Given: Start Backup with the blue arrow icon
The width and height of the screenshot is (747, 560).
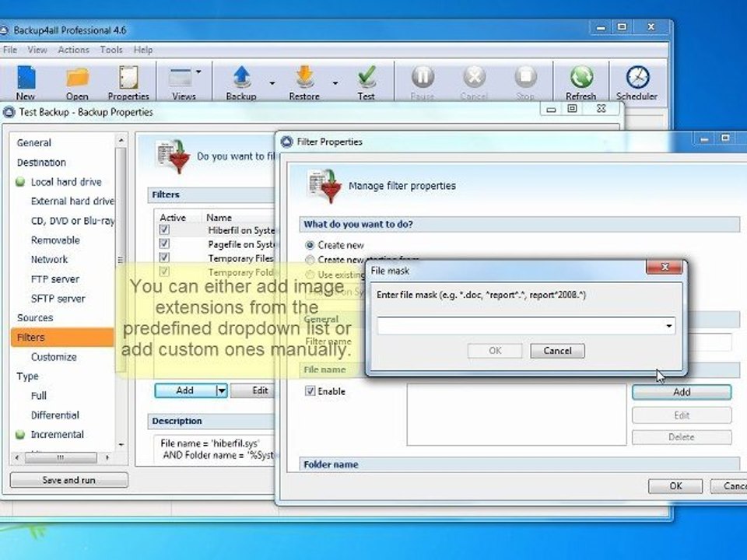Looking at the screenshot, I should point(241,83).
